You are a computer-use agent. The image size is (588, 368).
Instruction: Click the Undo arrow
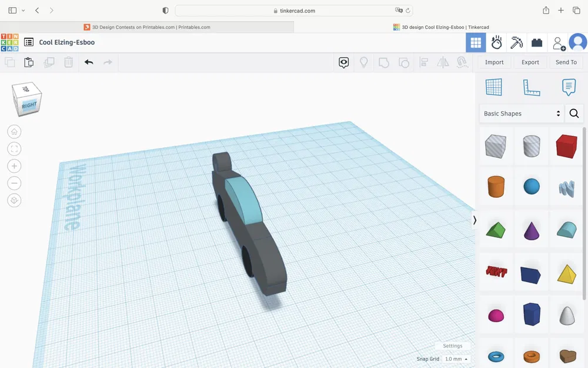(x=88, y=62)
